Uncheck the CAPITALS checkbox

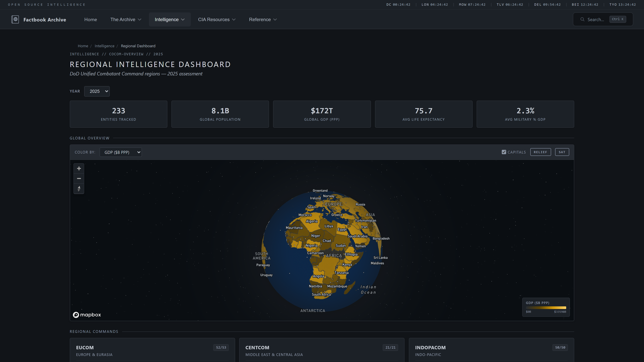504,152
